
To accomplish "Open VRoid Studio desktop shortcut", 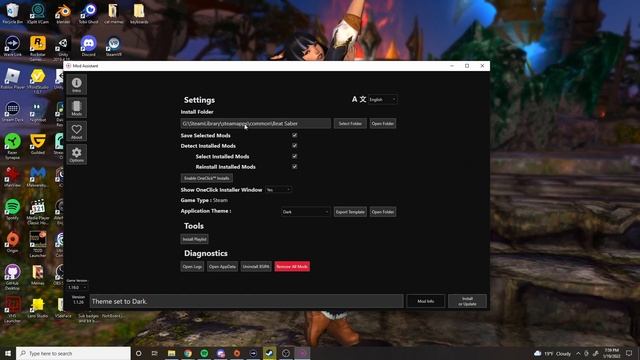I will click(38, 81).
